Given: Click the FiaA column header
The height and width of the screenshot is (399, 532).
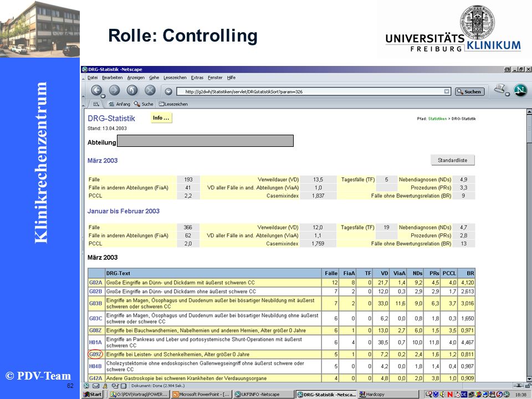Looking at the screenshot, I should tap(349, 273).
